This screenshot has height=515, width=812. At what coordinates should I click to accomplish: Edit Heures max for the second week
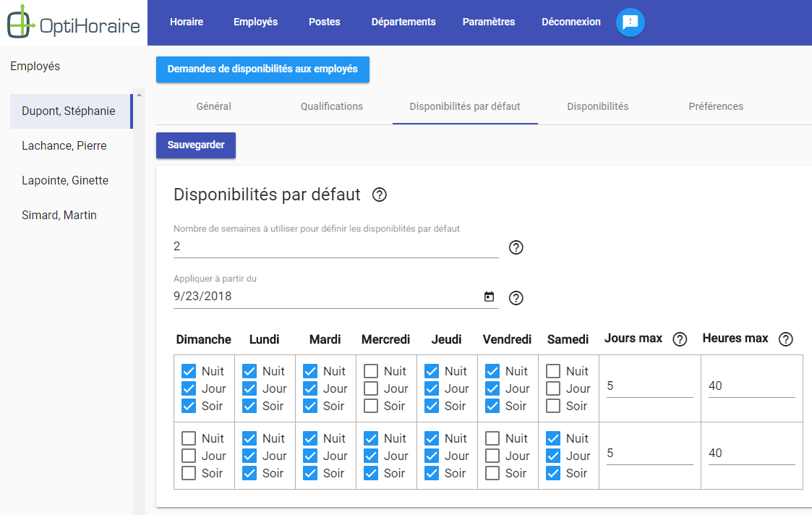(751, 454)
